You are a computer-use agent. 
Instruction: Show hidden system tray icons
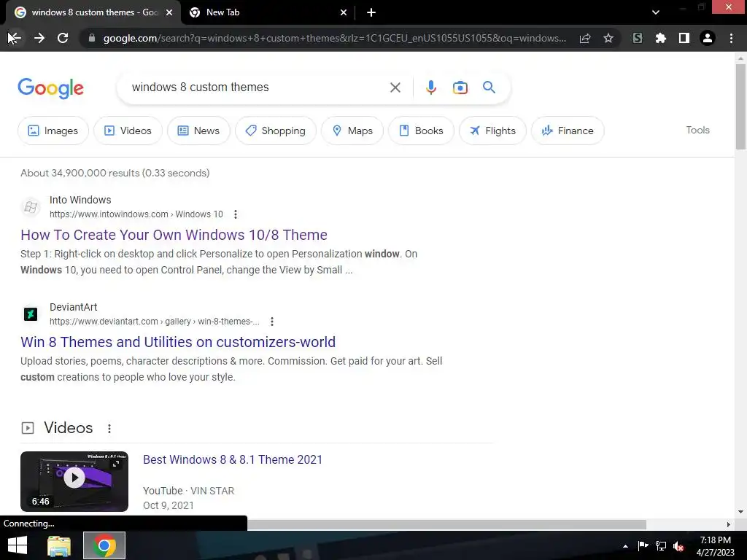pyautogui.click(x=625, y=546)
